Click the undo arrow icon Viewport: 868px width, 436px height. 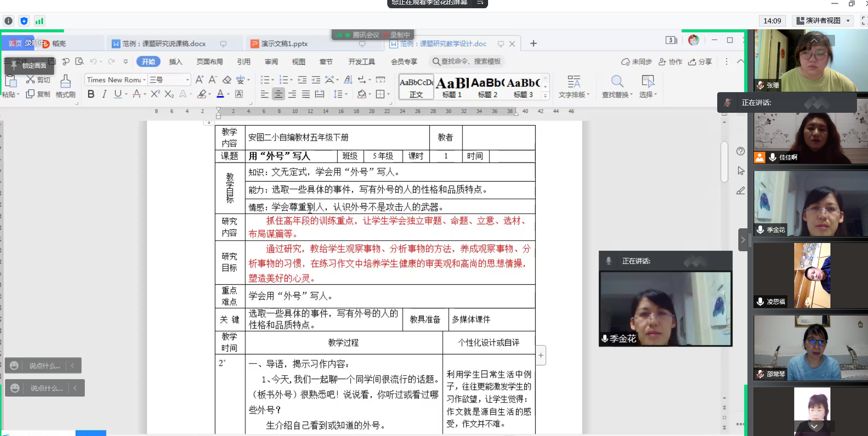(x=93, y=61)
